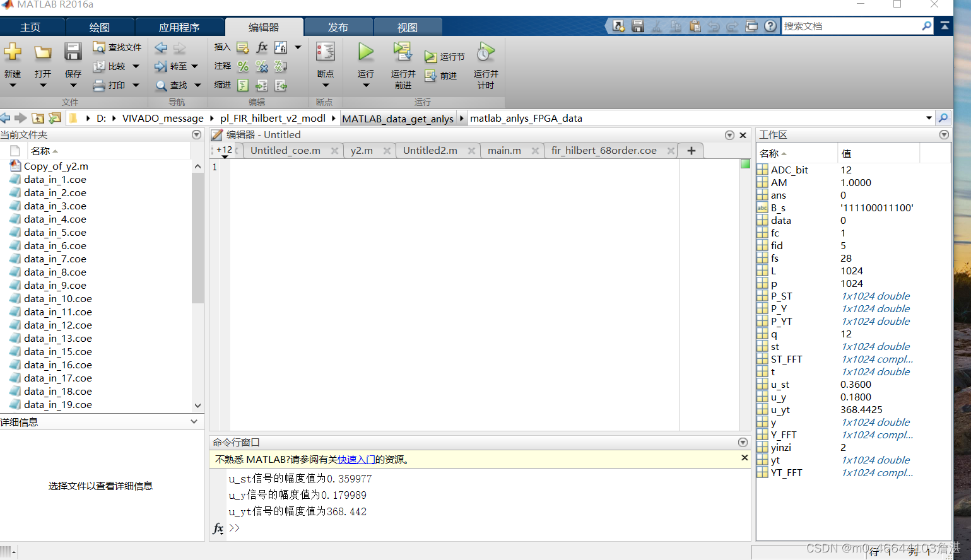
Task: Switch to the Home (主页) tab
Action: pyautogui.click(x=30, y=27)
